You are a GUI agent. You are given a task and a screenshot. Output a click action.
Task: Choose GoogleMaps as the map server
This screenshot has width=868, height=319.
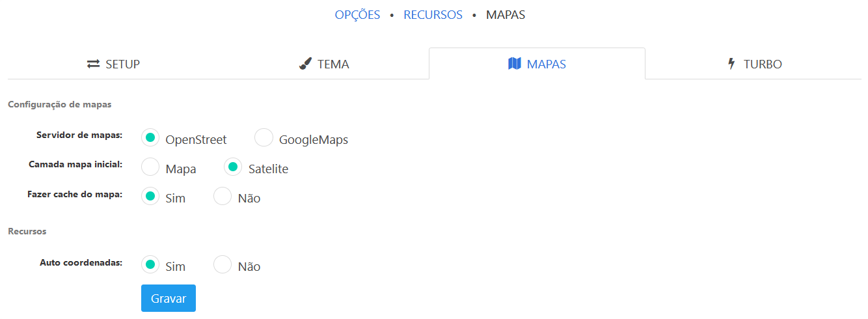(264, 138)
